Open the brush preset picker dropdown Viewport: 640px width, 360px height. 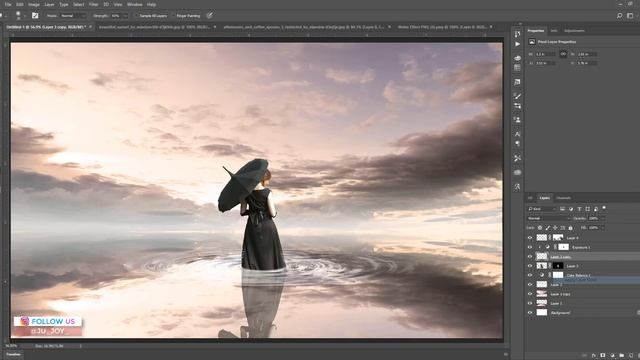point(24,16)
